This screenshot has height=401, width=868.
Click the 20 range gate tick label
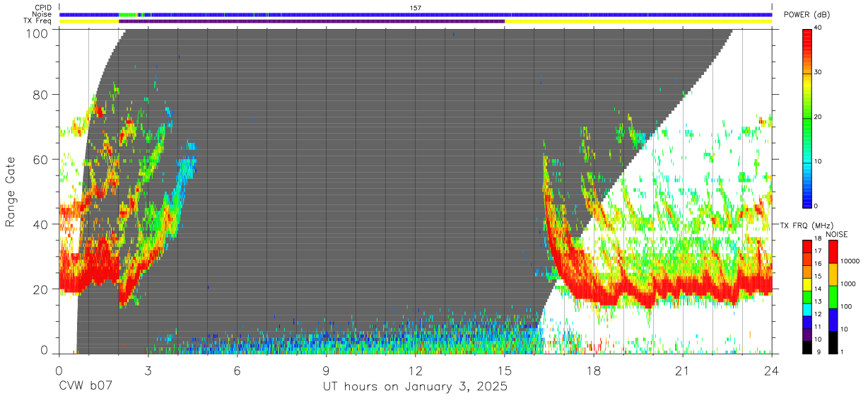(x=42, y=289)
